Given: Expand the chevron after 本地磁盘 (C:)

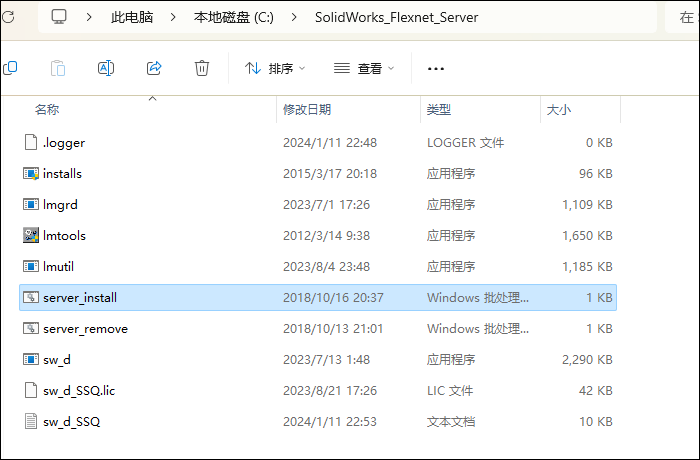Looking at the screenshot, I should coord(294,17).
